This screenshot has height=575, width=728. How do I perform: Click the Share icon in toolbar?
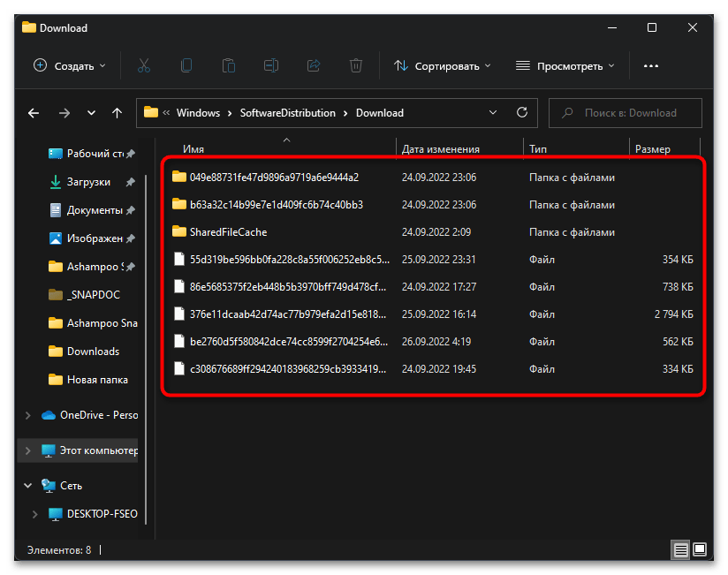tap(314, 66)
